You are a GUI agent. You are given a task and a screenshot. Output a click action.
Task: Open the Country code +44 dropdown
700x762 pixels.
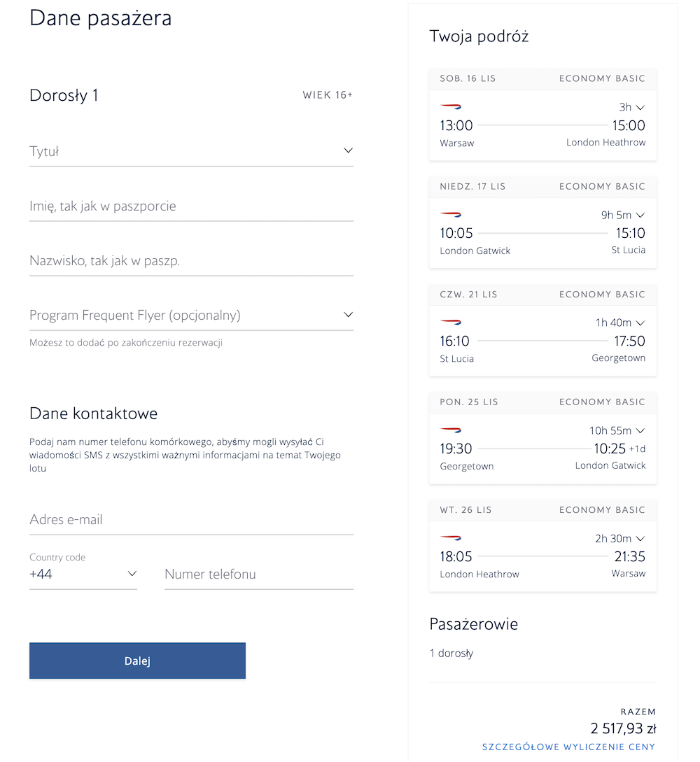[83, 574]
